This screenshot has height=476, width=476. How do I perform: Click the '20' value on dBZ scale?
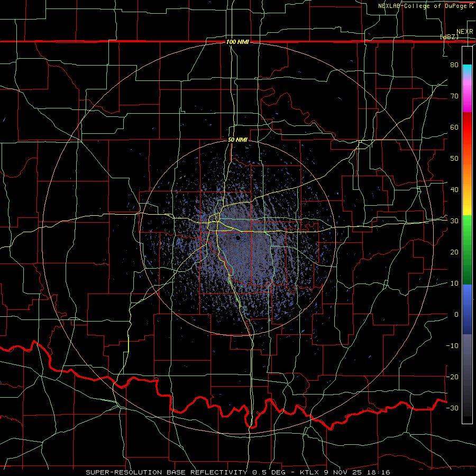[454, 252]
